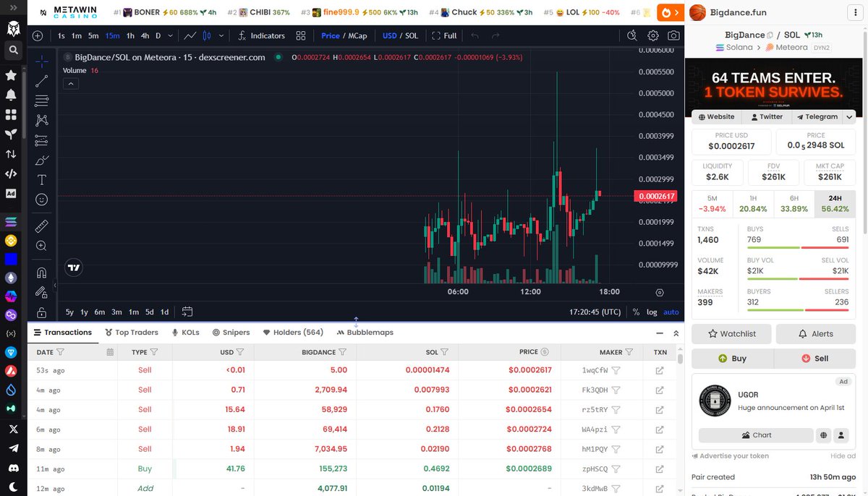This screenshot has width=868, height=496.
Task: Select the Fibonacci retracement tool
Action: (x=41, y=101)
